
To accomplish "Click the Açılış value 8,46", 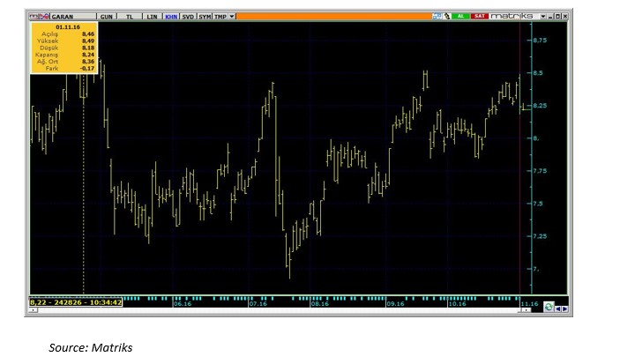I will (88, 34).
